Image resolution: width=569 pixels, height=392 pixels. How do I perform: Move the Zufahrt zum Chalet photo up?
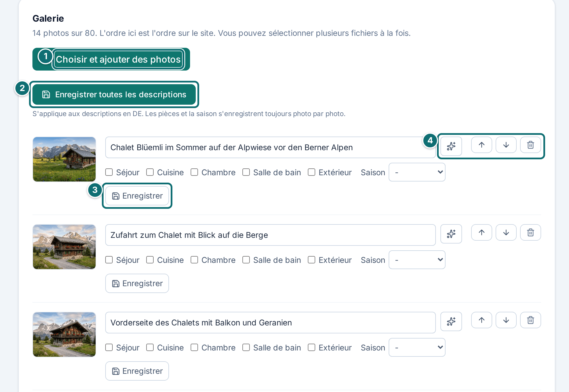(481, 233)
